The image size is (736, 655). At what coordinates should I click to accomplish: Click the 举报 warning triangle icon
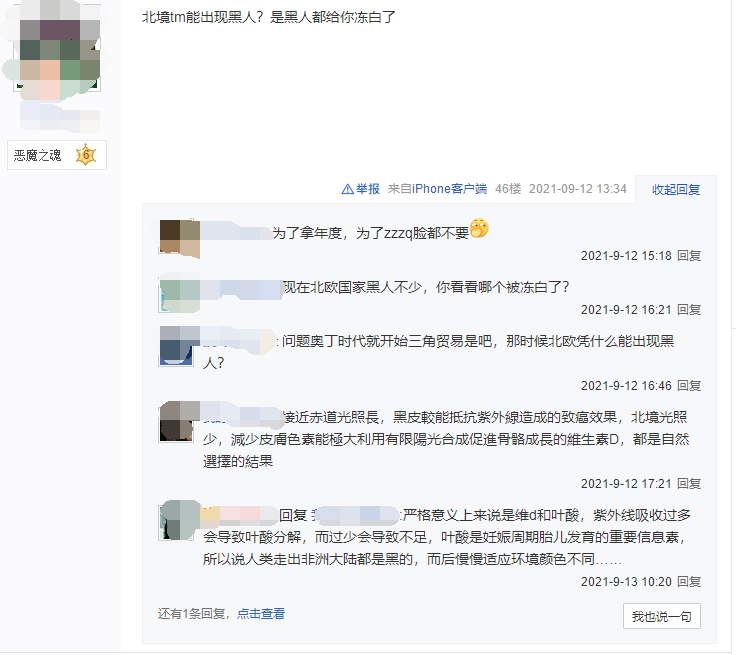347,189
